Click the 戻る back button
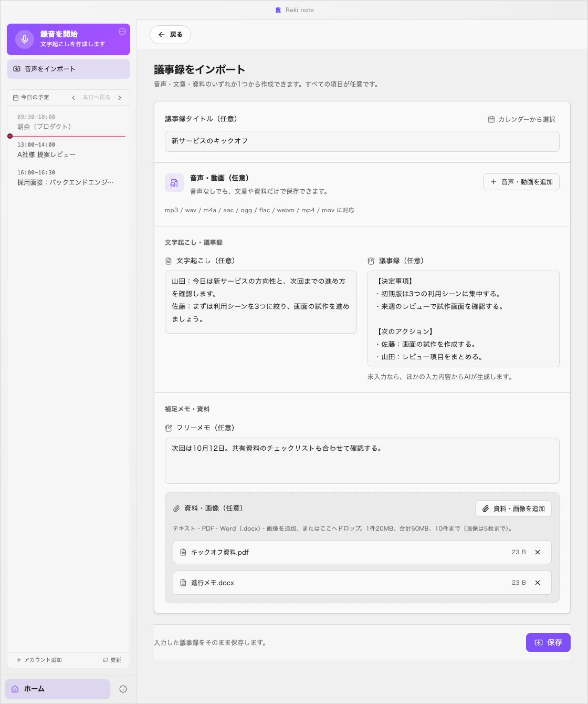This screenshot has height=704, width=588. pyautogui.click(x=170, y=35)
